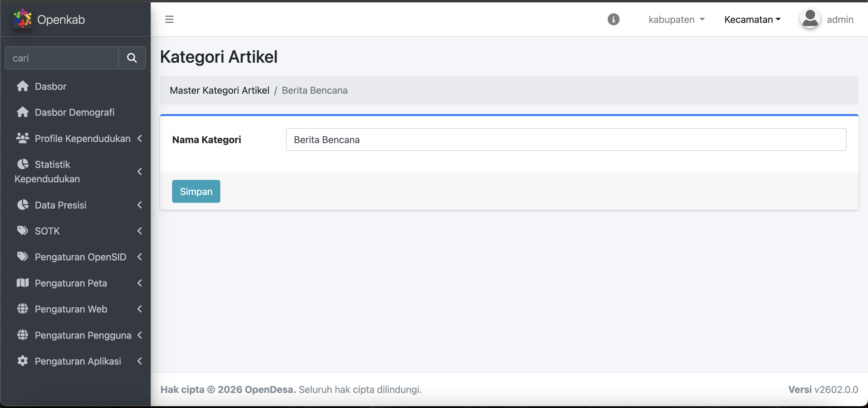Go to Master Kategori Artikel breadcrumb link
Viewport: 868px width, 408px height.
(219, 90)
